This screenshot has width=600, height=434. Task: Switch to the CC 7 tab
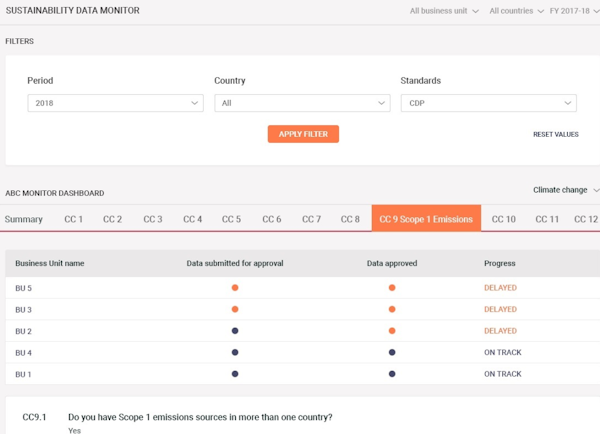pyautogui.click(x=311, y=219)
